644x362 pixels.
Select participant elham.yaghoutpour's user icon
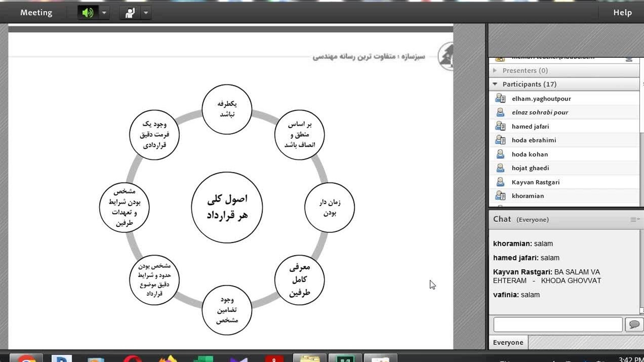point(500,99)
